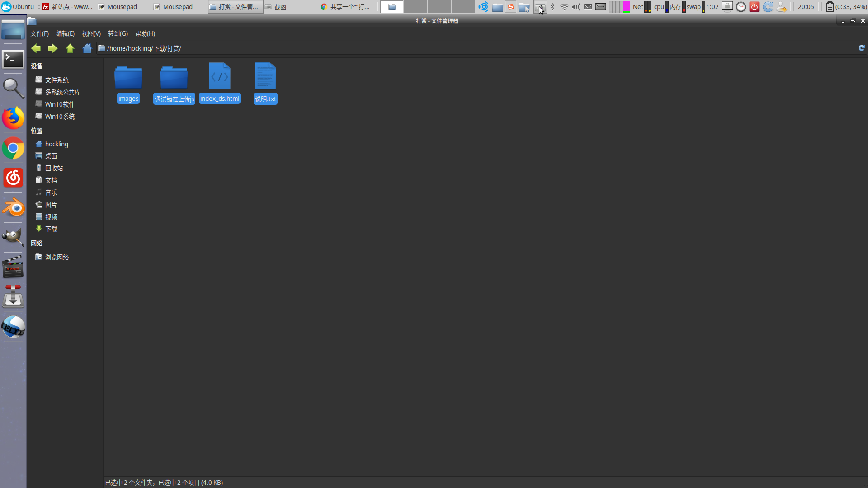868x488 pixels.
Task: Go to parent folder with up arrow
Action: (x=70, y=48)
